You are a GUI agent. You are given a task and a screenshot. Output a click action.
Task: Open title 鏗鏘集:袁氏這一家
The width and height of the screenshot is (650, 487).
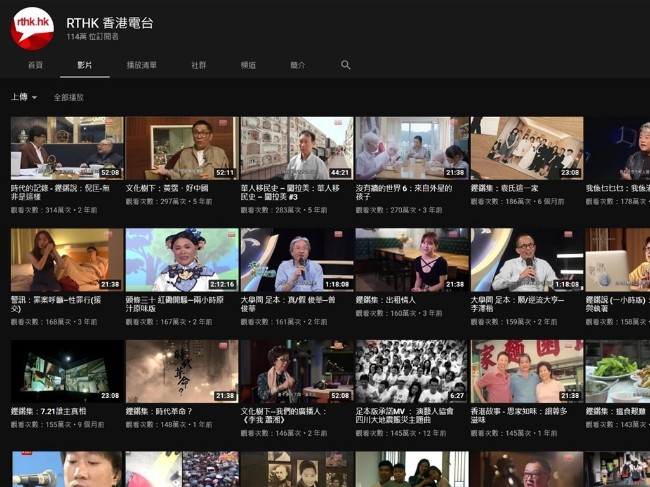504,188
